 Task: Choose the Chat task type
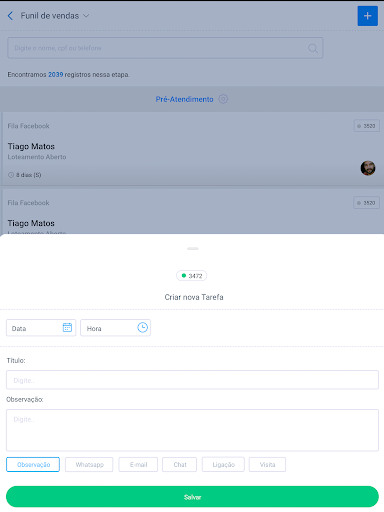coord(180,464)
